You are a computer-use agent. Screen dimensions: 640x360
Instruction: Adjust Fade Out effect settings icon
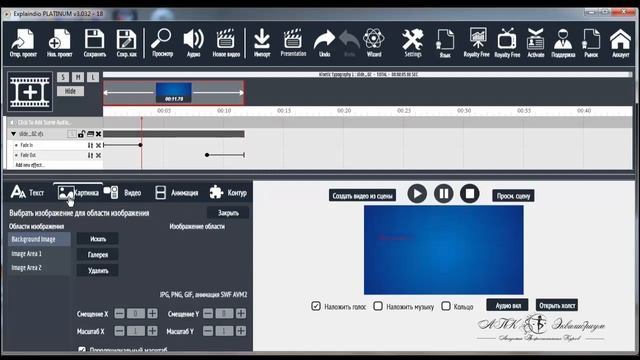[x=90, y=156]
